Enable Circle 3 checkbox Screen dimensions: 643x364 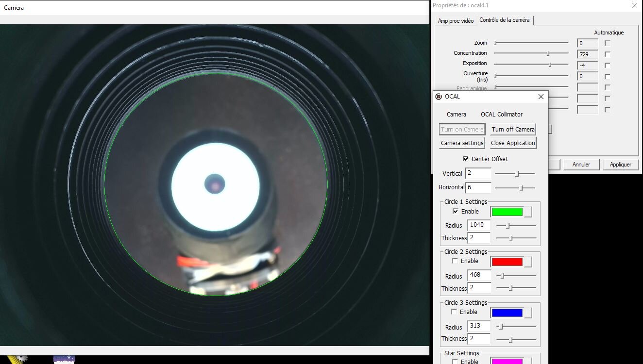pos(455,312)
